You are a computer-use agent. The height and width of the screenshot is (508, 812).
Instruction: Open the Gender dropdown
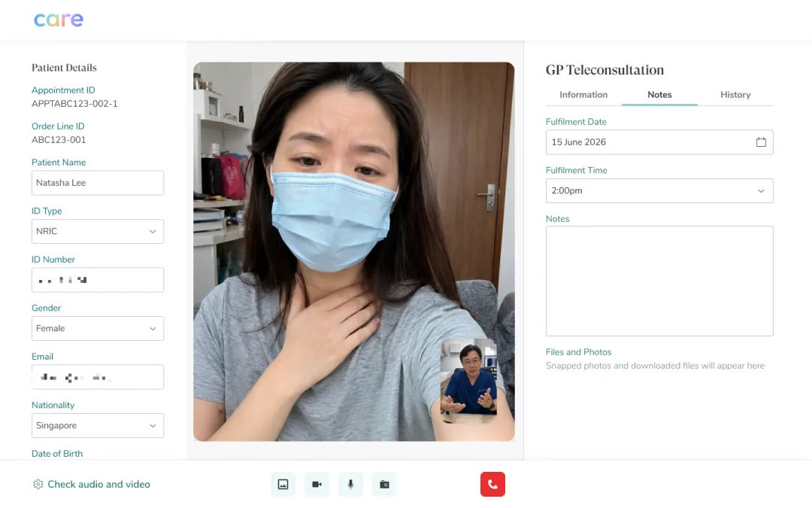97,329
